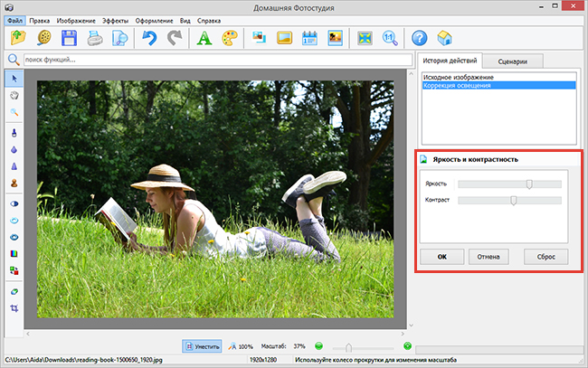Zoom in with green plus button
Screen dimensions: 588x368
[x=408, y=346]
